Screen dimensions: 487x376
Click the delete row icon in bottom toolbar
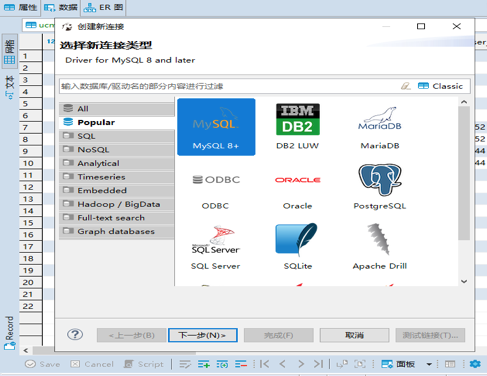click(241, 364)
